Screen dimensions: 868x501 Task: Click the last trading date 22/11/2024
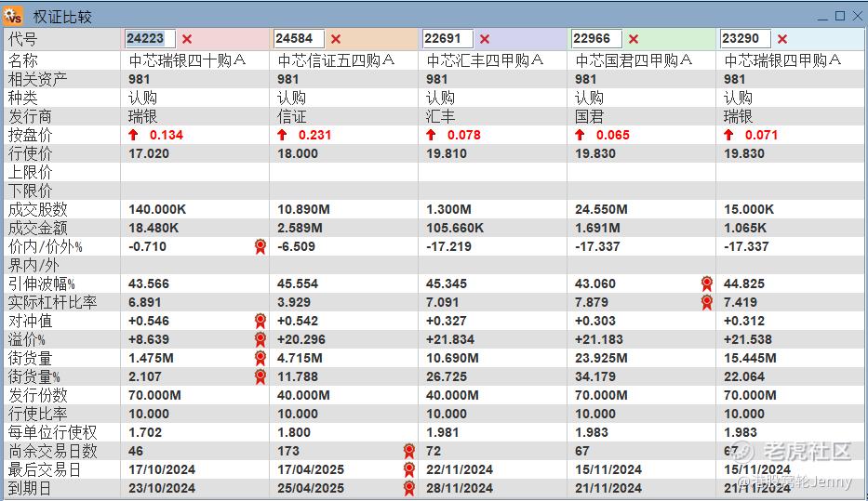point(460,469)
